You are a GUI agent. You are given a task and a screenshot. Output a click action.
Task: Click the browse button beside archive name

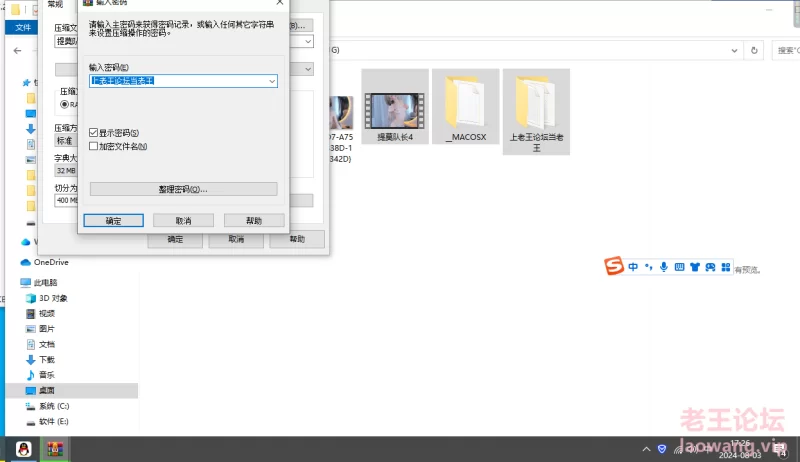pos(301,25)
